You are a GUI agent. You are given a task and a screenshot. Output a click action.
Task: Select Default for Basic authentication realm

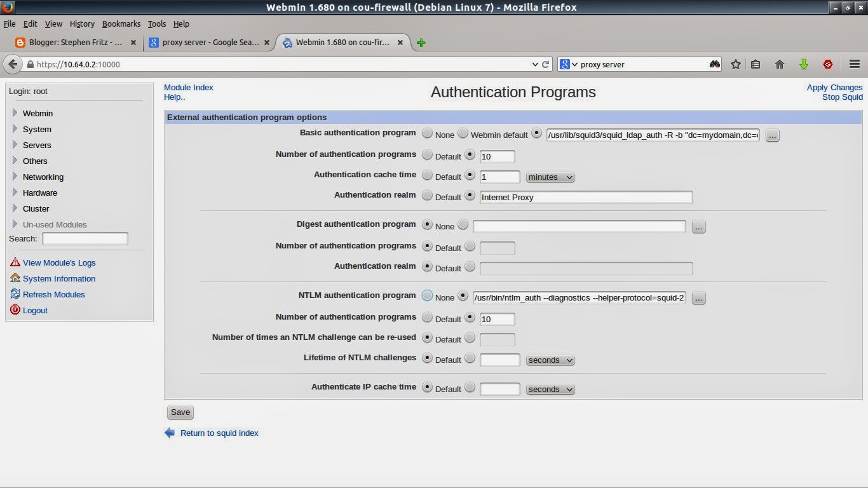tap(428, 195)
